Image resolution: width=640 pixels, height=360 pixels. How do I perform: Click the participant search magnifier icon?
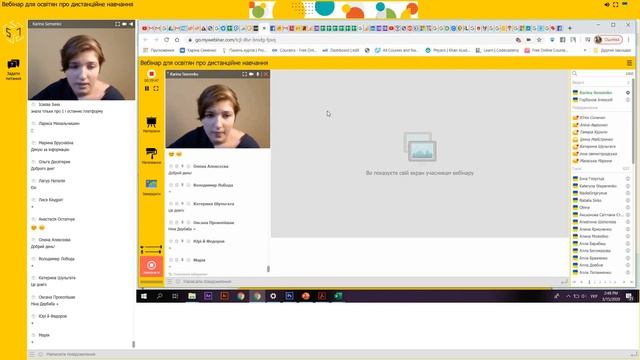[x=574, y=73]
